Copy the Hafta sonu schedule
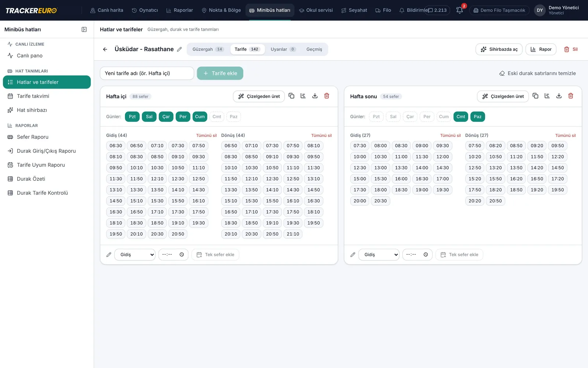 click(535, 96)
